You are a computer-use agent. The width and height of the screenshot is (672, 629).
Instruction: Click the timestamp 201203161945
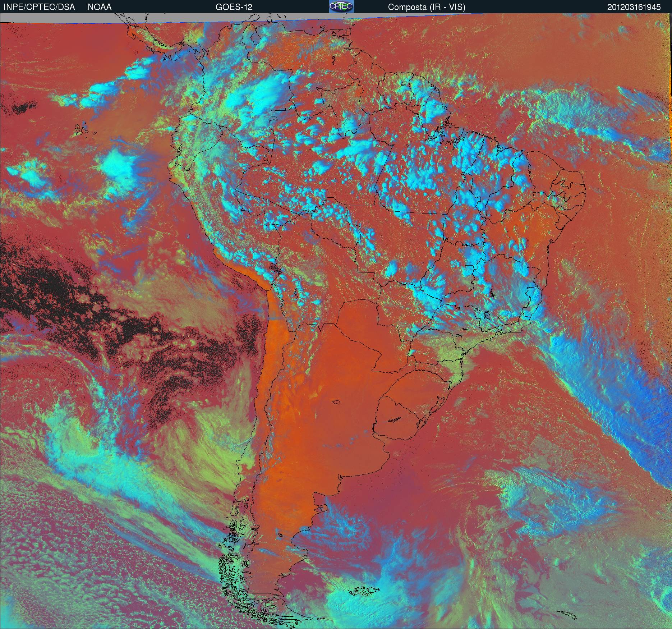click(634, 7)
